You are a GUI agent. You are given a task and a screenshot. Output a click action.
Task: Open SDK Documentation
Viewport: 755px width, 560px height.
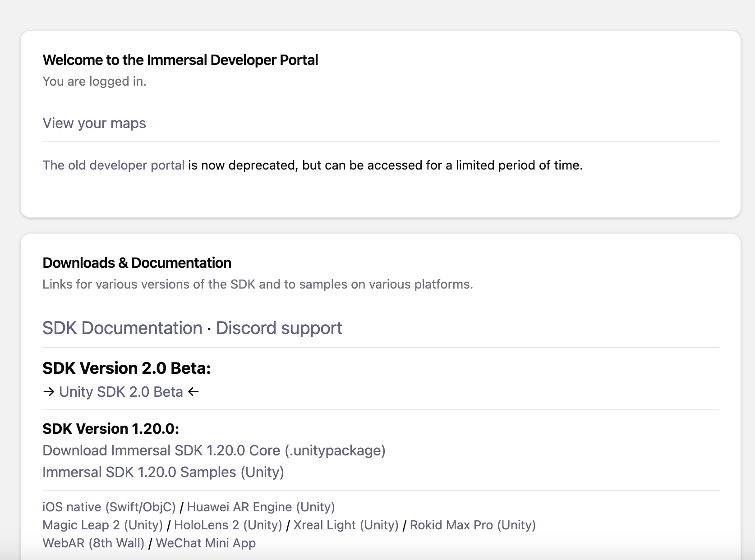pos(122,328)
